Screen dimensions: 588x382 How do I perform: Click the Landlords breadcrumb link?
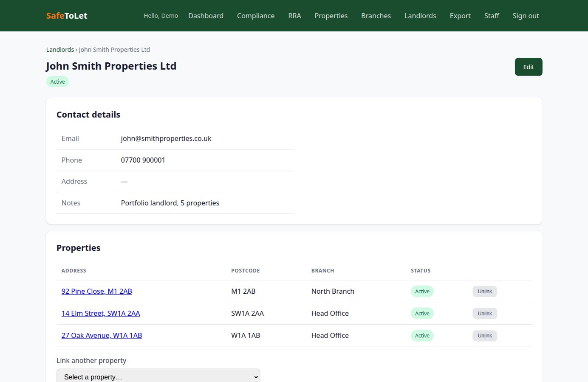(60, 50)
